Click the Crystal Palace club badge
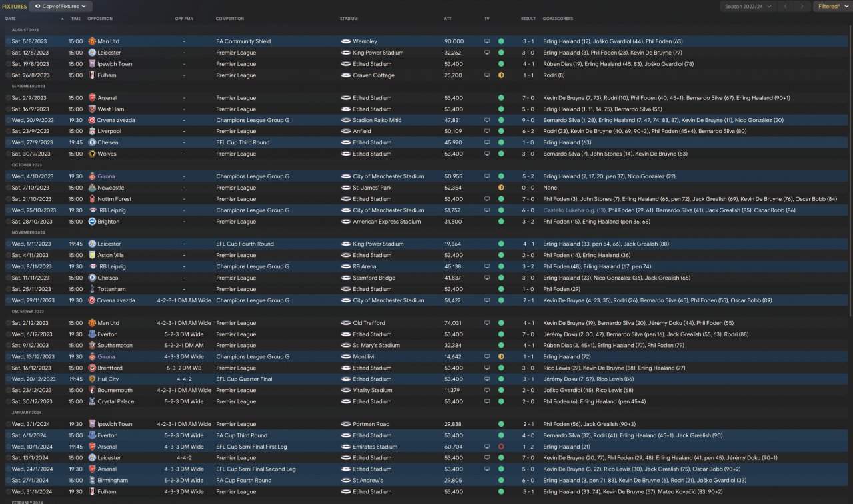Image resolution: width=853 pixels, height=504 pixels. [x=92, y=402]
